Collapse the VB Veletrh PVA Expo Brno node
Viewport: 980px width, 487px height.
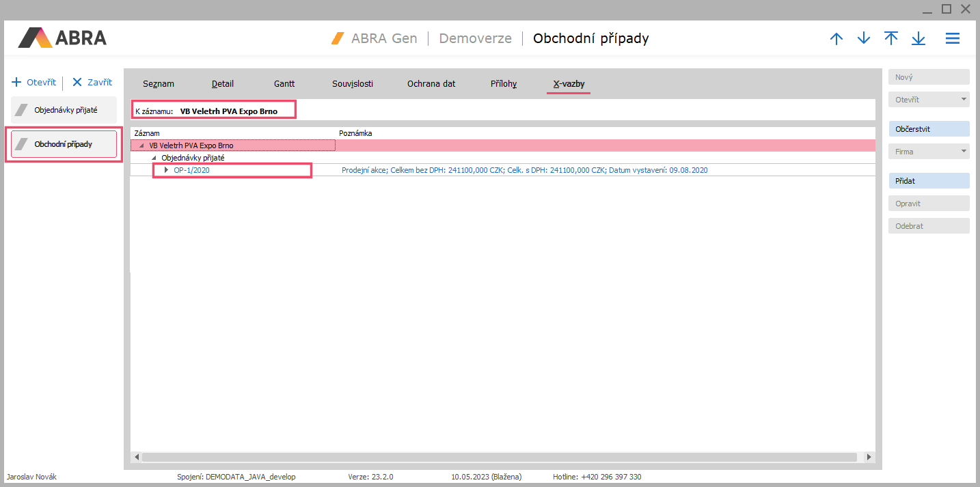141,145
